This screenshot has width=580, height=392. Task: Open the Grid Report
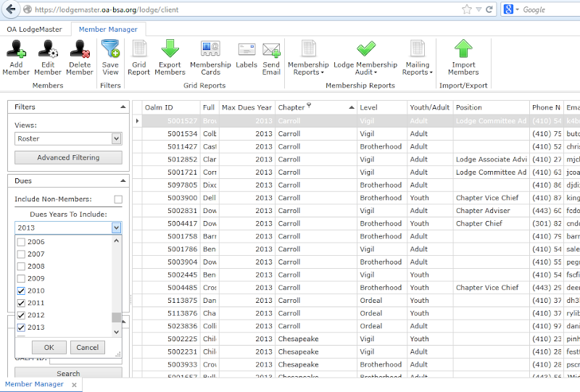tap(139, 50)
